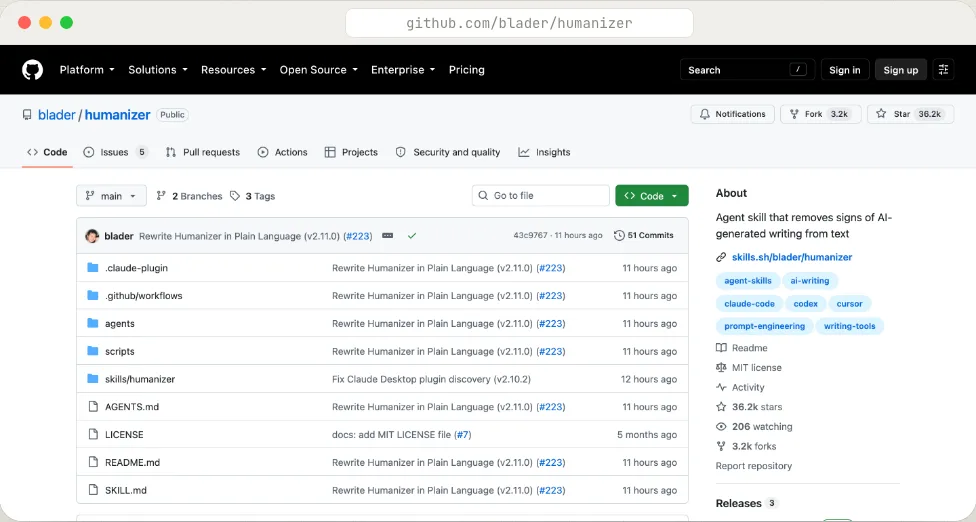Click the ai-writing topic tag
Viewport: 976px width, 522px height.
810,281
